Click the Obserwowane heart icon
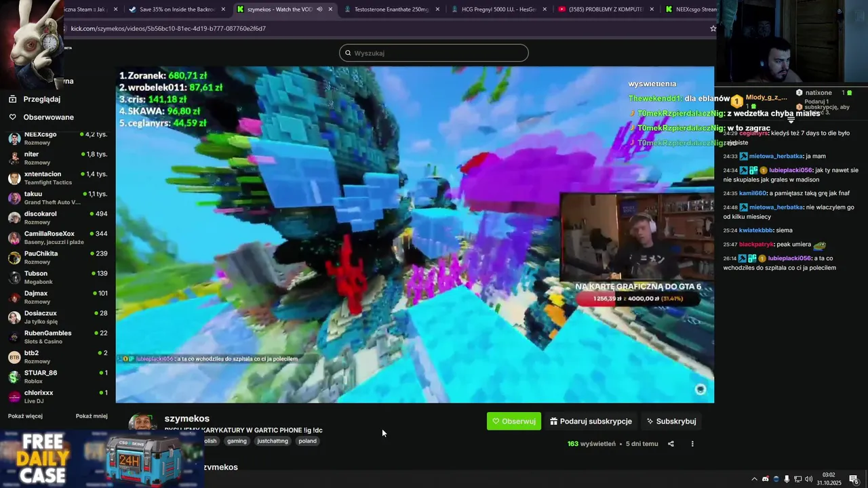 [12, 117]
